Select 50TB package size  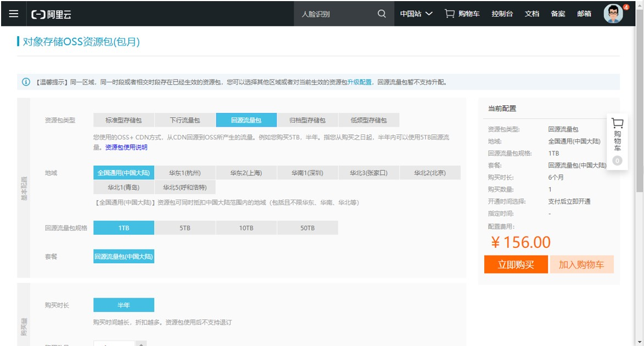[307, 228]
